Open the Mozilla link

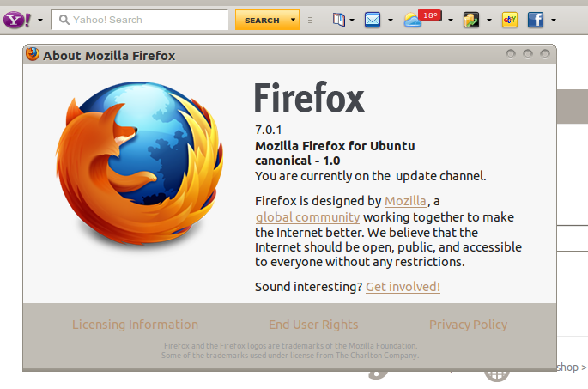click(405, 201)
